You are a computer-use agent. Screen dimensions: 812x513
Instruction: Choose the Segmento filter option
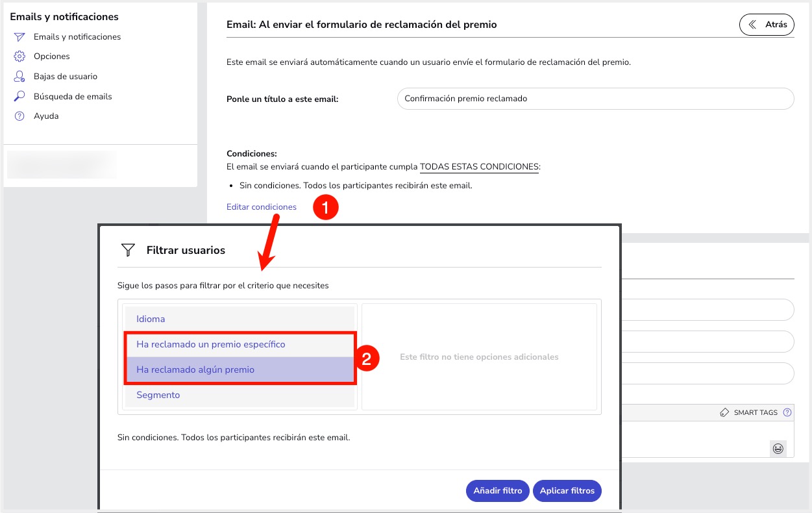coord(158,395)
